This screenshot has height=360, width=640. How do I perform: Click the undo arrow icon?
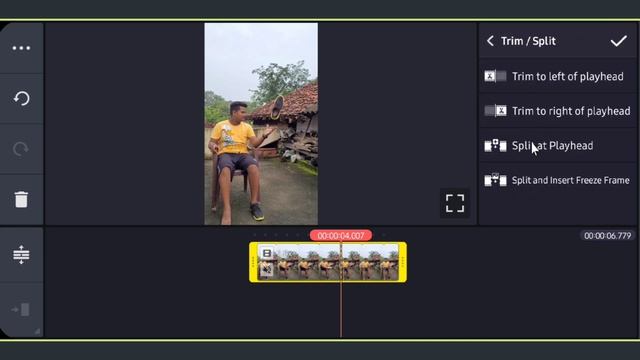[21, 98]
